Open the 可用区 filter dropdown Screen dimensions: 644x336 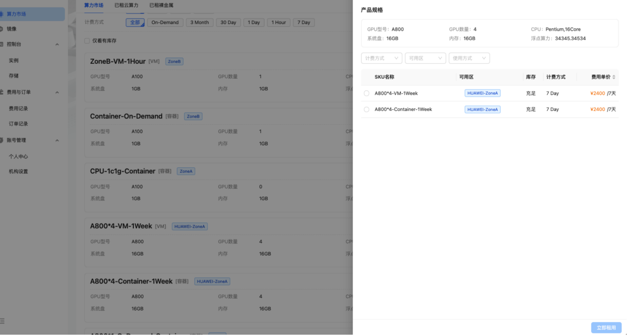[425, 58]
